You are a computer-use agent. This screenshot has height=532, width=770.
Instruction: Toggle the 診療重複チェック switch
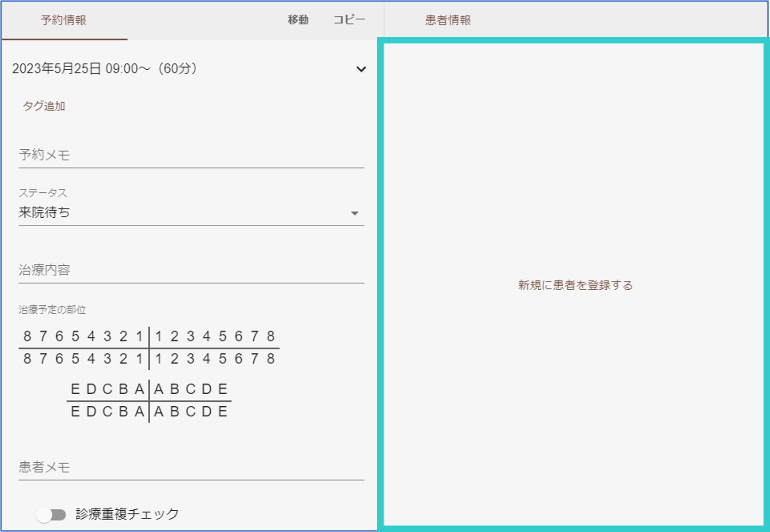tap(52, 514)
